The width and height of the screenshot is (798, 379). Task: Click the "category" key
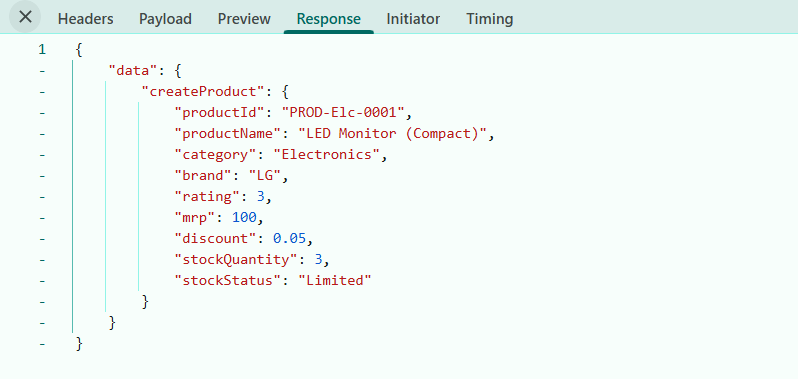pos(215,155)
